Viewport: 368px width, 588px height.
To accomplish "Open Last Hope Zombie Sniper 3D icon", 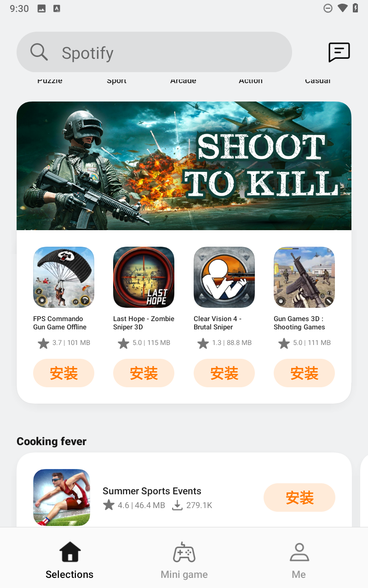I will (x=144, y=277).
